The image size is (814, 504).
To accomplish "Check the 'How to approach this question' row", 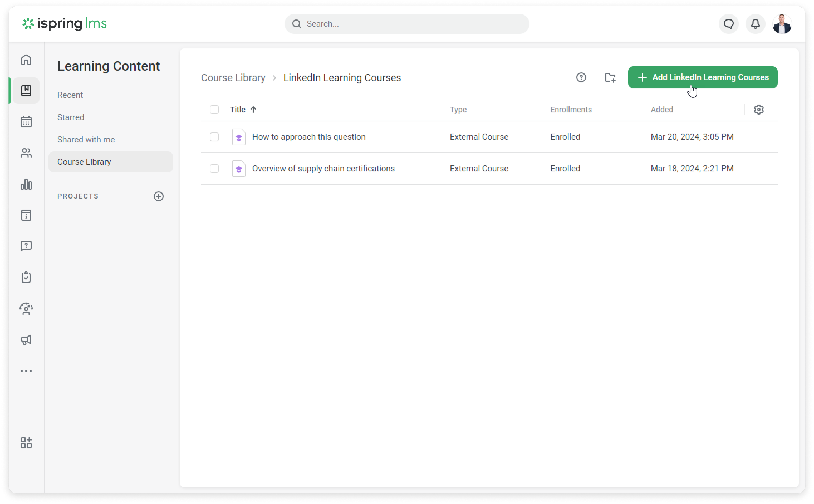I will coord(214,137).
